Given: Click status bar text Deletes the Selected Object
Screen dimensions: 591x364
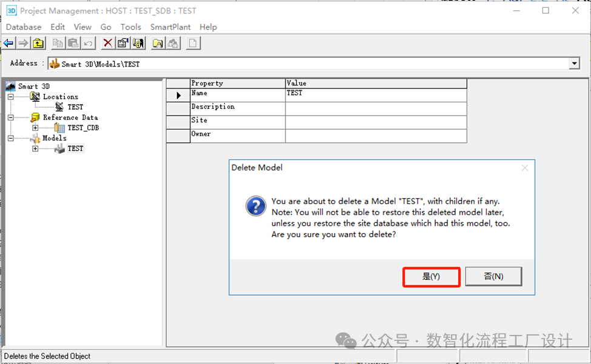Looking at the screenshot, I should (x=47, y=356).
